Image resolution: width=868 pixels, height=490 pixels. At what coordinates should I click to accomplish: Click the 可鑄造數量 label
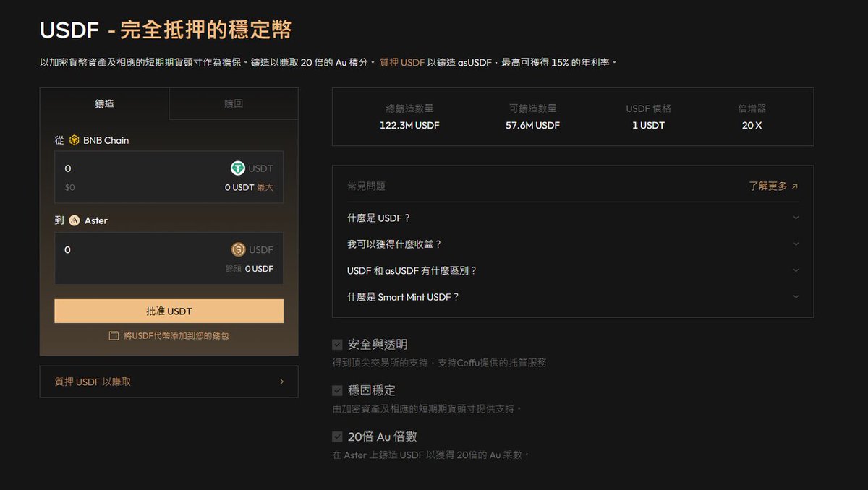[x=532, y=108]
